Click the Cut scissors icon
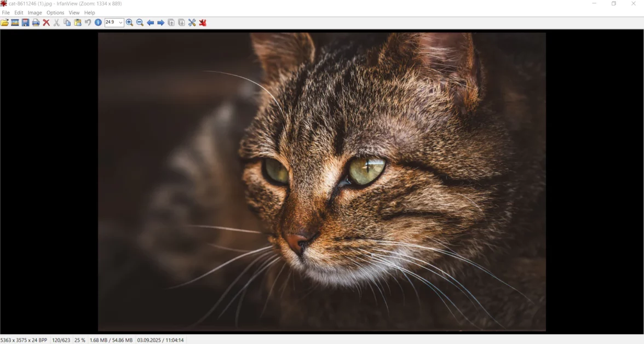644x344 pixels. point(56,22)
